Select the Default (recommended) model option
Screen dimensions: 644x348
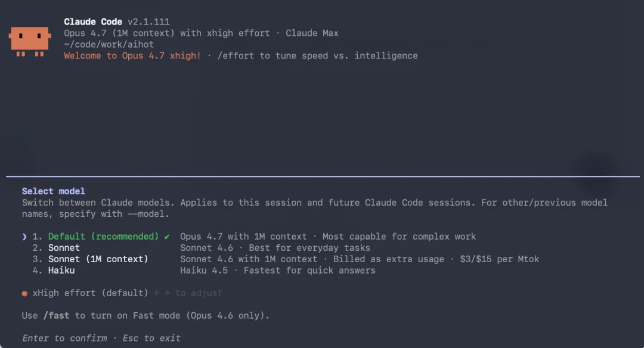(103, 237)
